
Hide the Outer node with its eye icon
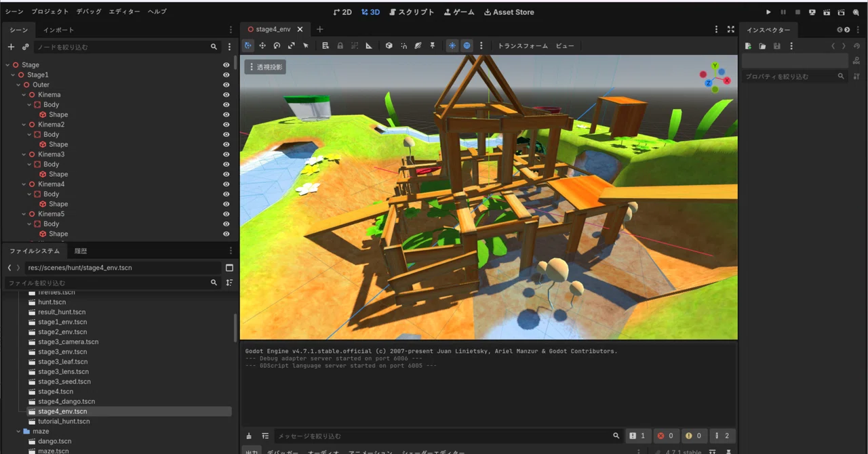click(x=226, y=85)
